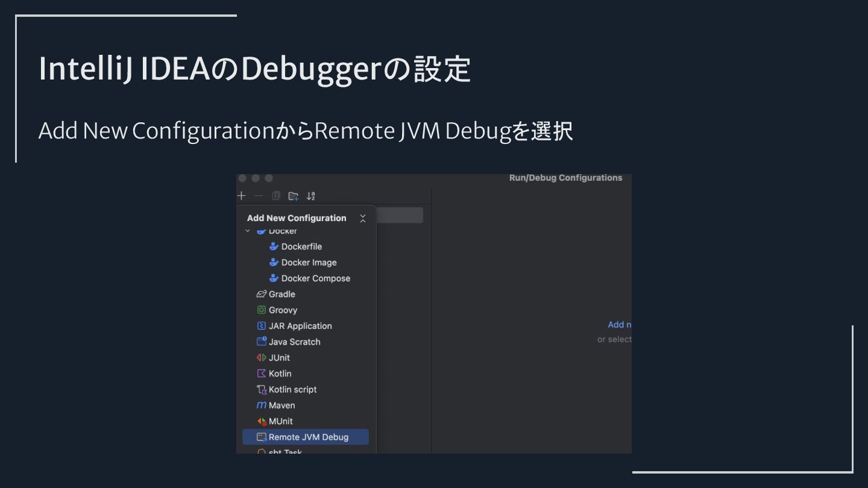Click the Copy Configuration toolbar icon
Viewport: 868px width, 488px height.
pyautogui.click(x=276, y=196)
